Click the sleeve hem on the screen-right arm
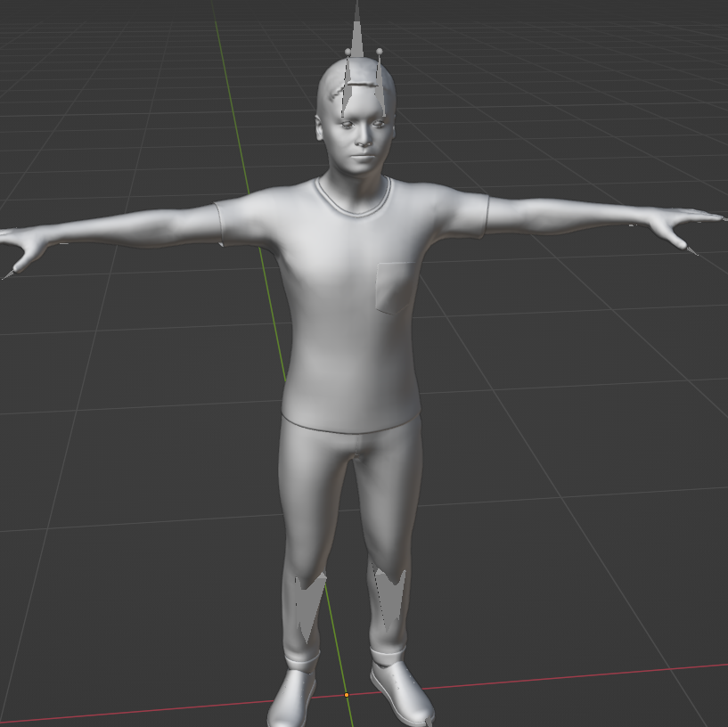 tap(487, 214)
